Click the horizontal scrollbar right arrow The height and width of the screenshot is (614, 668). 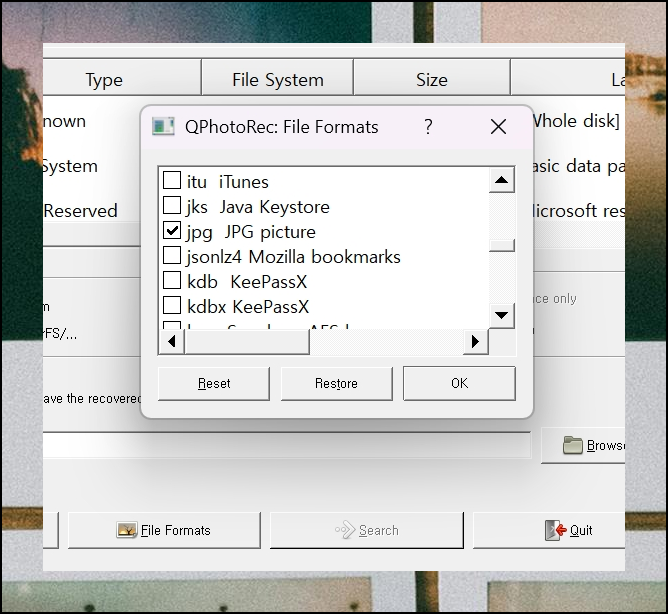[x=475, y=342]
